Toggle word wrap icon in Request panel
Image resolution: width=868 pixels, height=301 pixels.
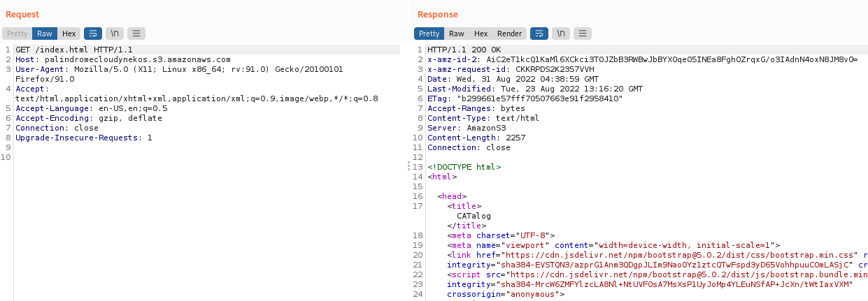92,34
